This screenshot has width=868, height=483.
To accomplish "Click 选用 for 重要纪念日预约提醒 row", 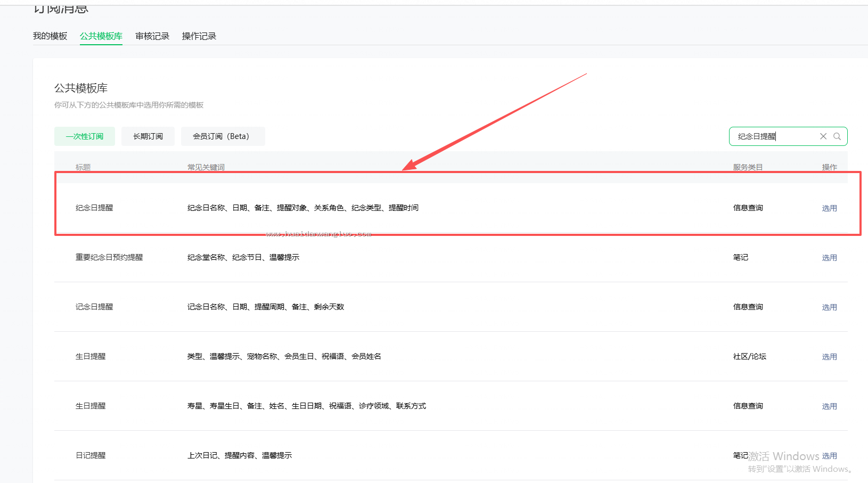I will pyautogui.click(x=829, y=258).
